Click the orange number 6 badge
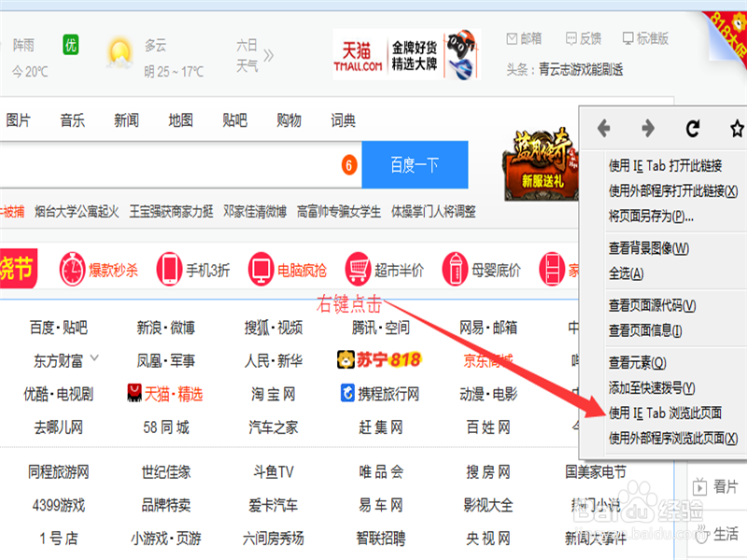This screenshot has height=560, width=747. (349, 165)
